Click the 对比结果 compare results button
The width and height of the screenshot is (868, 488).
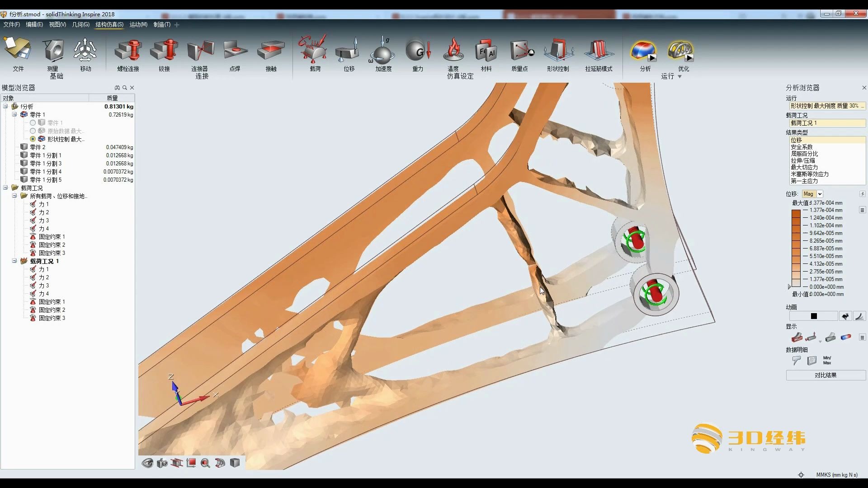coord(826,375)
